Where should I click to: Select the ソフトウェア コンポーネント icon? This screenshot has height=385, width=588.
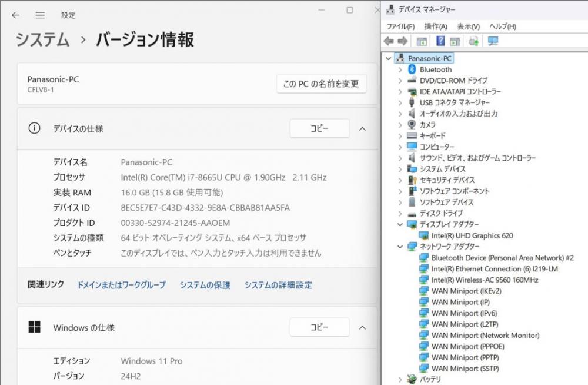(x=412, y=191)
